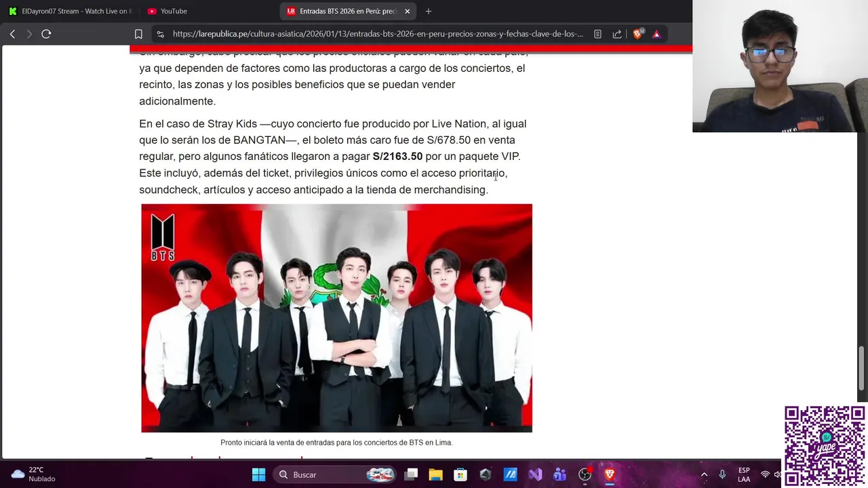The image size is (868, 488).
Task: Click the text 'En el caso de Stray Kids'
Action: (x=198, y=124)
